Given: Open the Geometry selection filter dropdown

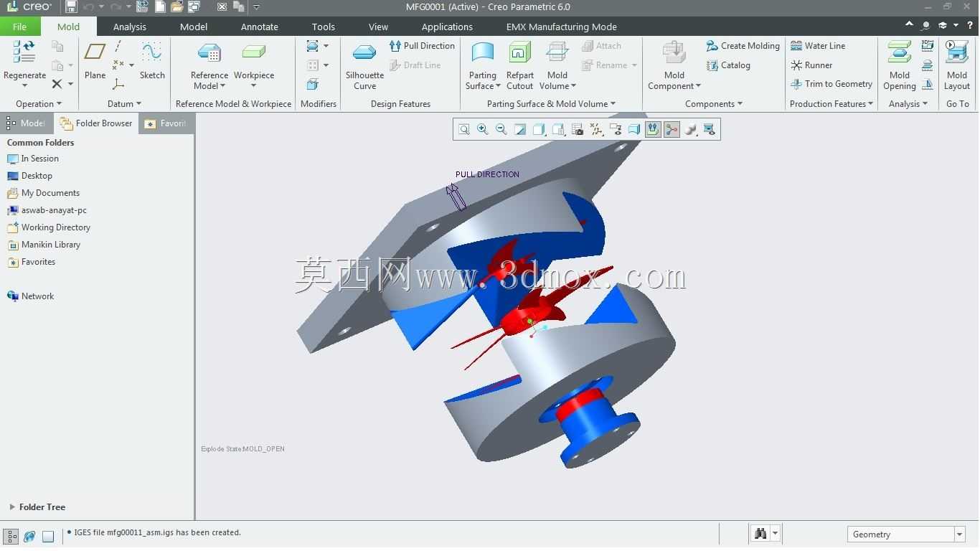Looking at the screenshot, I should coord(959,534).
